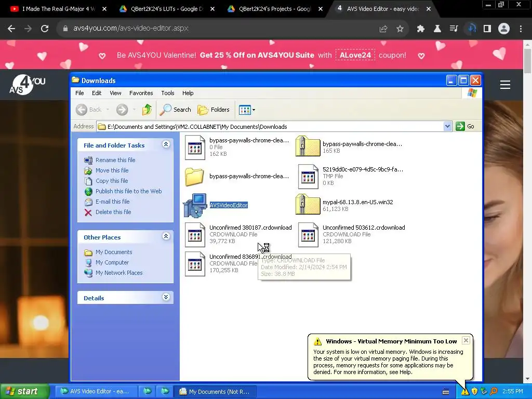Open the Help menu
Viewport: 532px width, 399px height.
pos(188,93)
